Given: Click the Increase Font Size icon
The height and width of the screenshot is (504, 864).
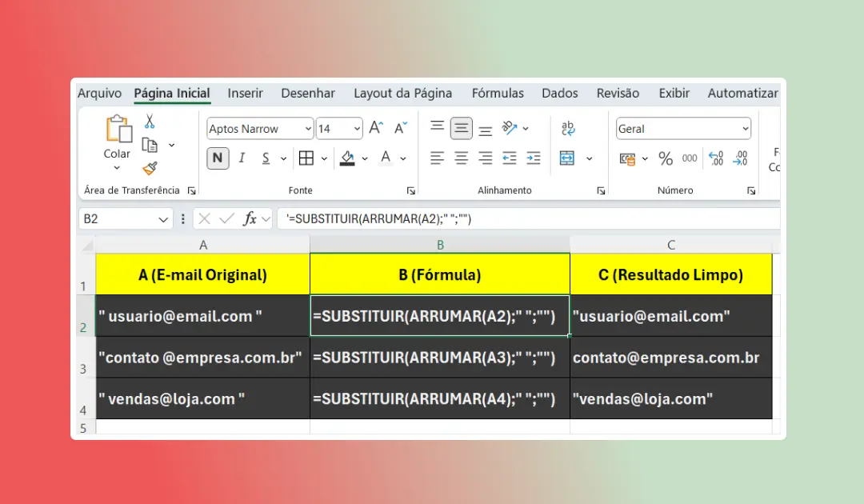Looking at the screenshot, I should 377,129.
